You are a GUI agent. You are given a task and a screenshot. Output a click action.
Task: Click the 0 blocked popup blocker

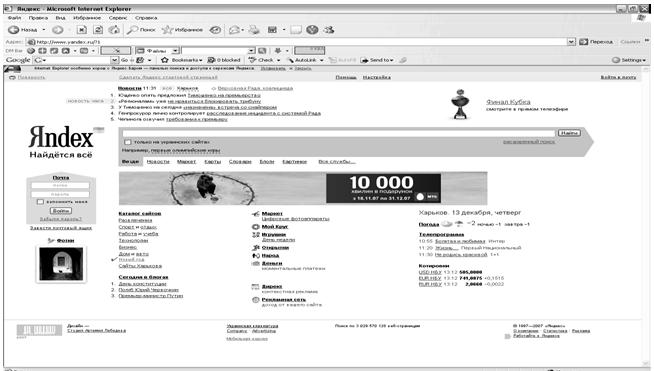pos(224,60)
